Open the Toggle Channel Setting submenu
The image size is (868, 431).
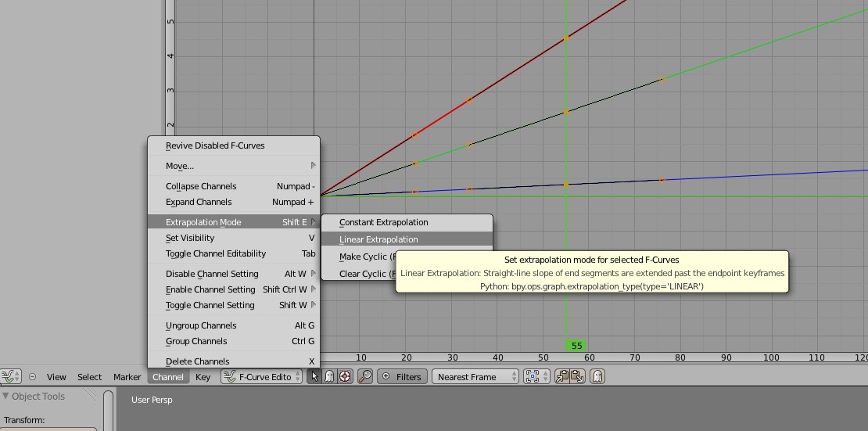tap(234, 305)
